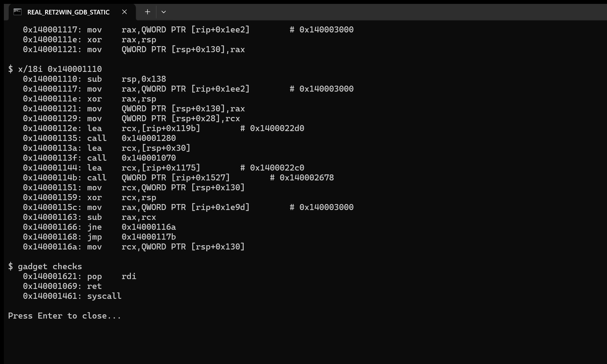The height and width of the screenshot is (364, 607).
Task: Expand the new tab profile dropdown
Action: coord(164,12)
